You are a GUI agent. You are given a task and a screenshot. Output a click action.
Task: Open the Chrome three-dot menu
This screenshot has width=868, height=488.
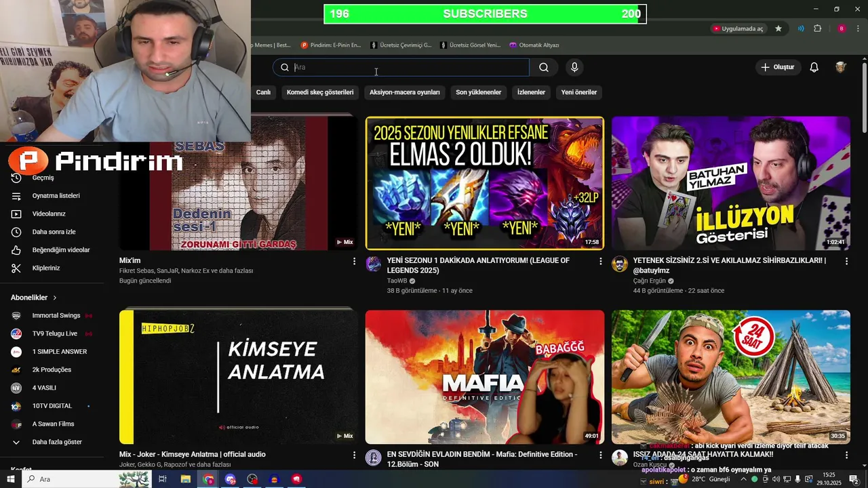pos(858,28)
